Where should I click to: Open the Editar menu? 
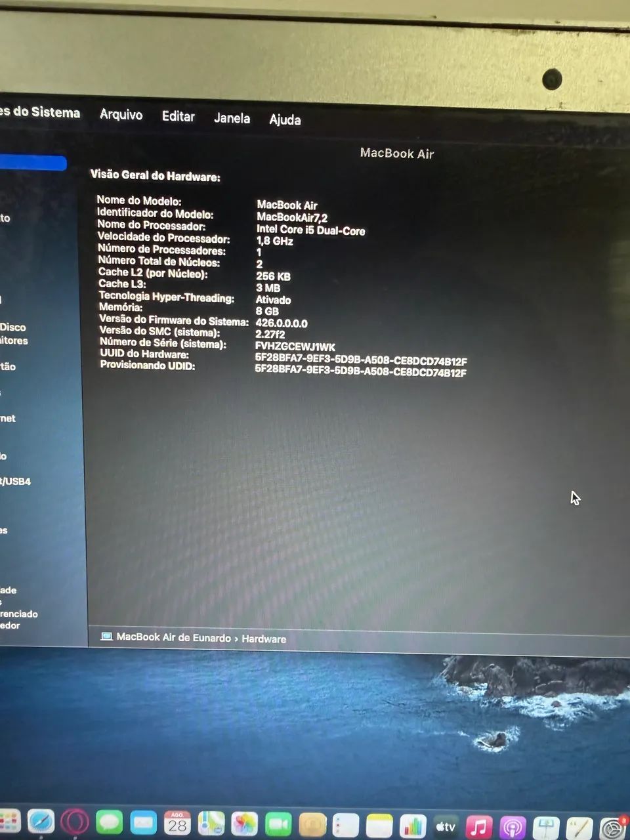tap(178, 116)
